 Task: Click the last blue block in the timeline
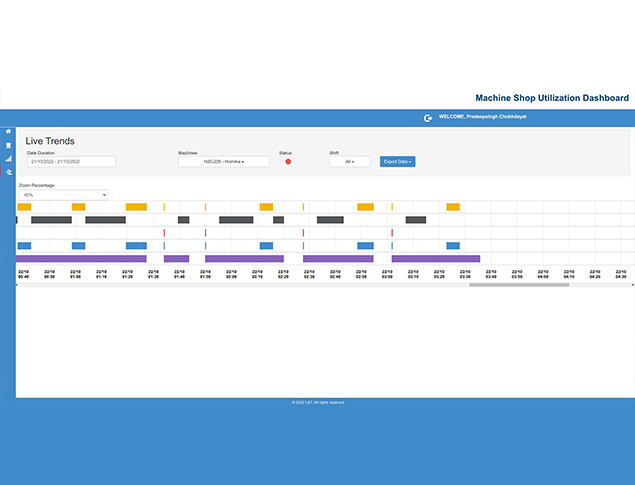(x=453, y=245)
